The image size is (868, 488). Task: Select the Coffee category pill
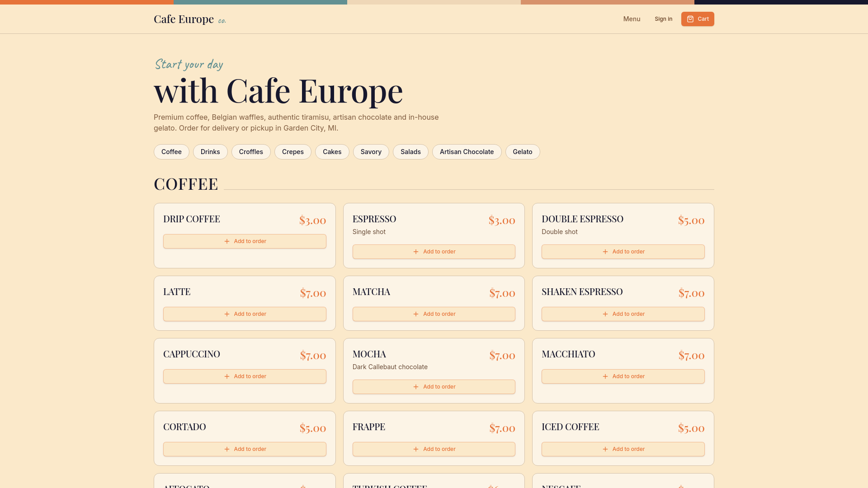pyautogui.click(x=171, y=152)
